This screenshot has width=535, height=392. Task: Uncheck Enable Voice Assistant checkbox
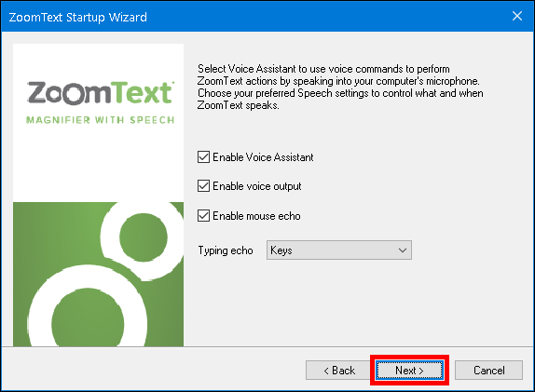pyautogui.click(x=204, y=157)
